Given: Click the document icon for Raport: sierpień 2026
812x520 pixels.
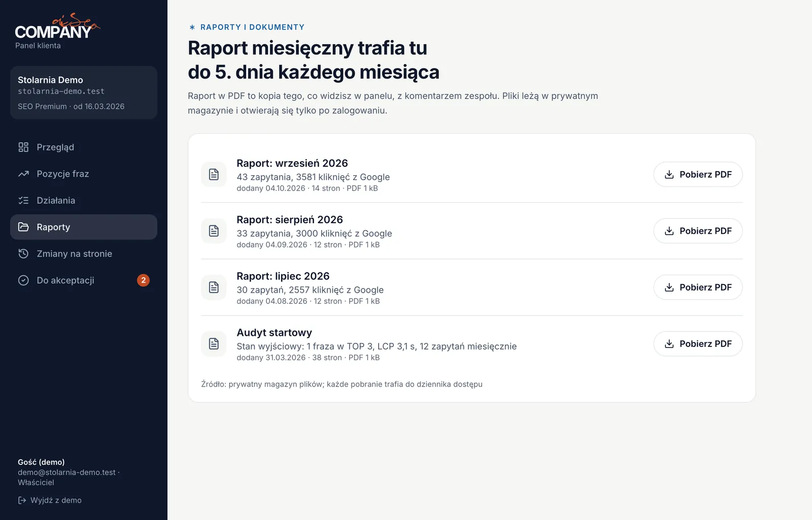Looking at the screenshot, I should tap(214, 231).
